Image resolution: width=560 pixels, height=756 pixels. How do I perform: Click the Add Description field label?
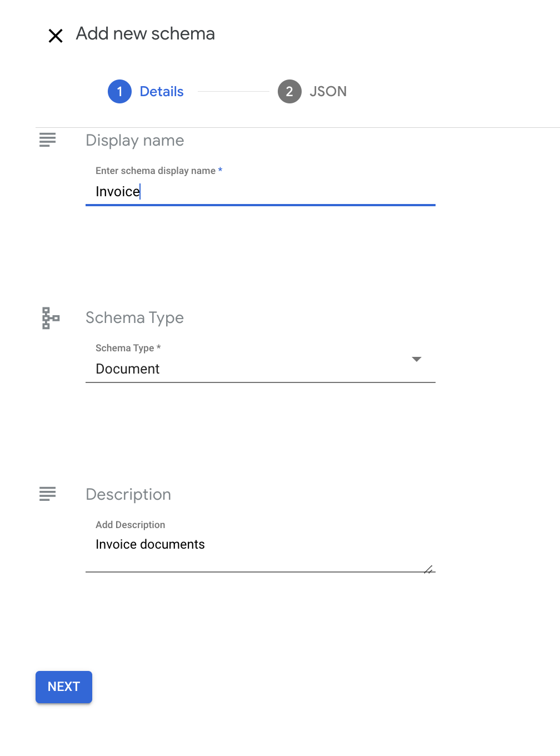130,525
